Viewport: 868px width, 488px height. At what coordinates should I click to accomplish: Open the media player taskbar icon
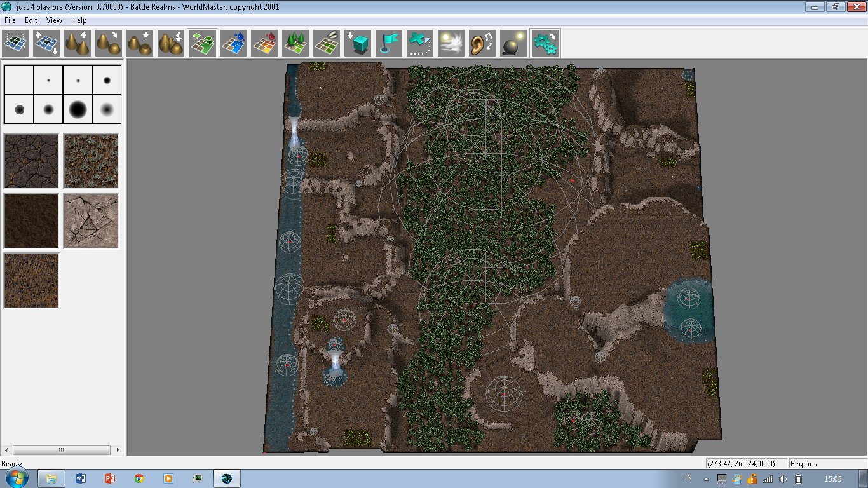coord(168,478)
